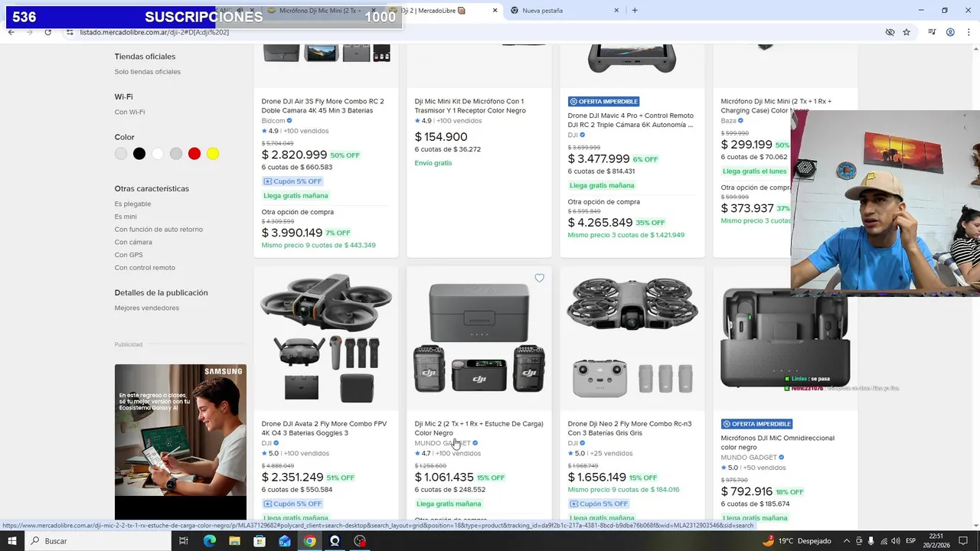Click Dji Mic 2 product image
980x551 pixels.
coord(479,337)
